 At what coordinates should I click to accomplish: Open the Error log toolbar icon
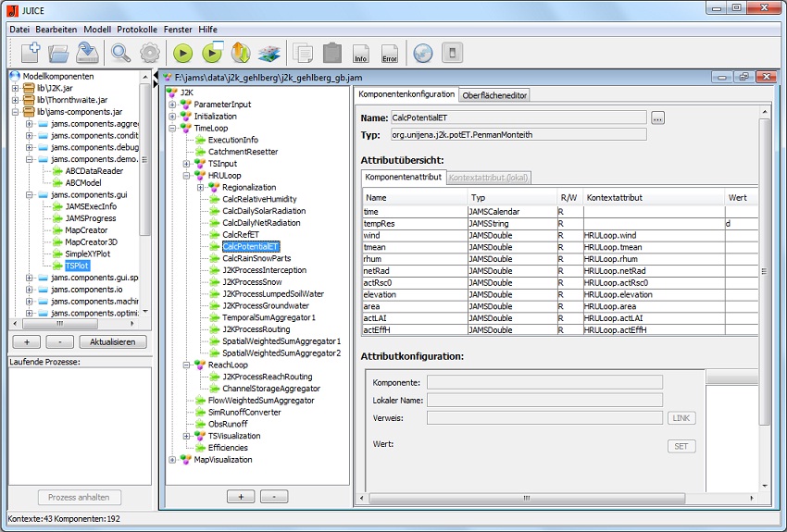pos(390,53)
